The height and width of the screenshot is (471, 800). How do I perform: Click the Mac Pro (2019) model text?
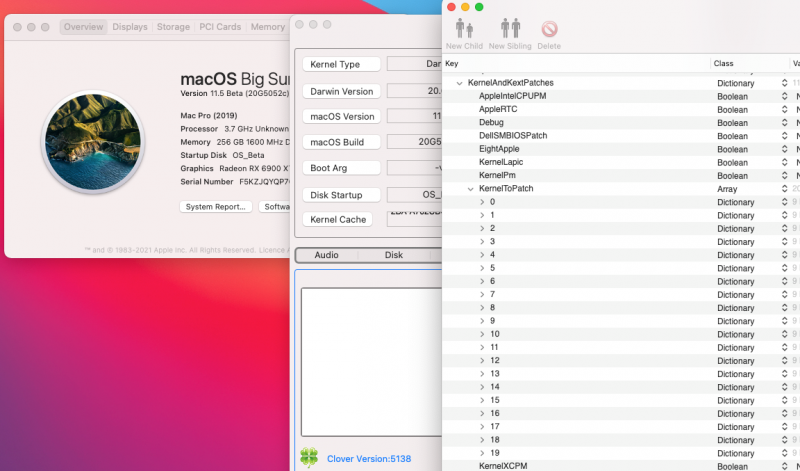click(x=209, y=116)
